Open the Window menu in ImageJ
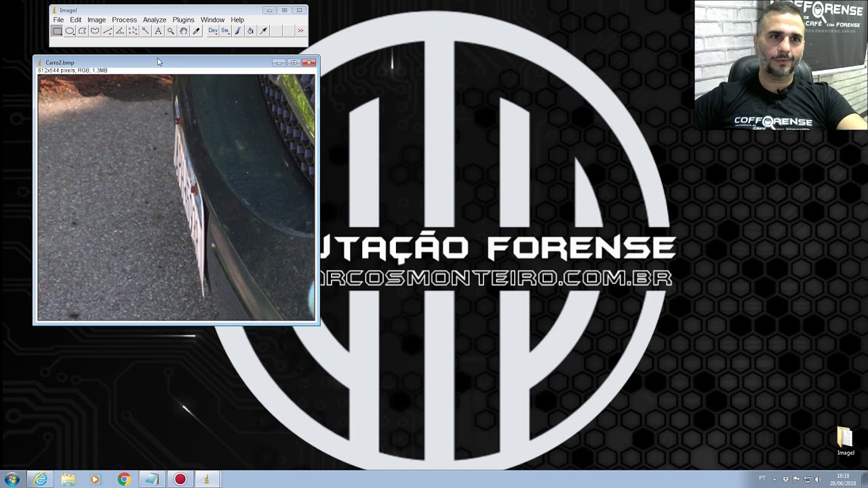The height and width of the screenshot is (488, 868). 212,20
